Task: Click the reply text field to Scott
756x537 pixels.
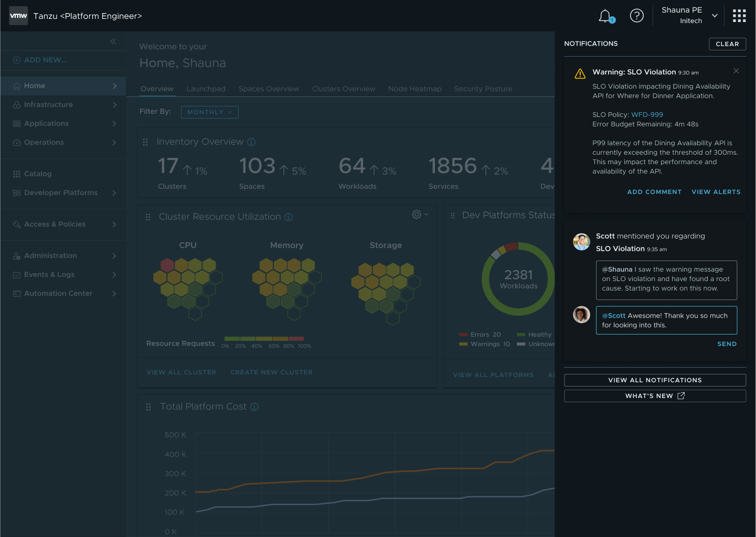Action: click(666, 320)
